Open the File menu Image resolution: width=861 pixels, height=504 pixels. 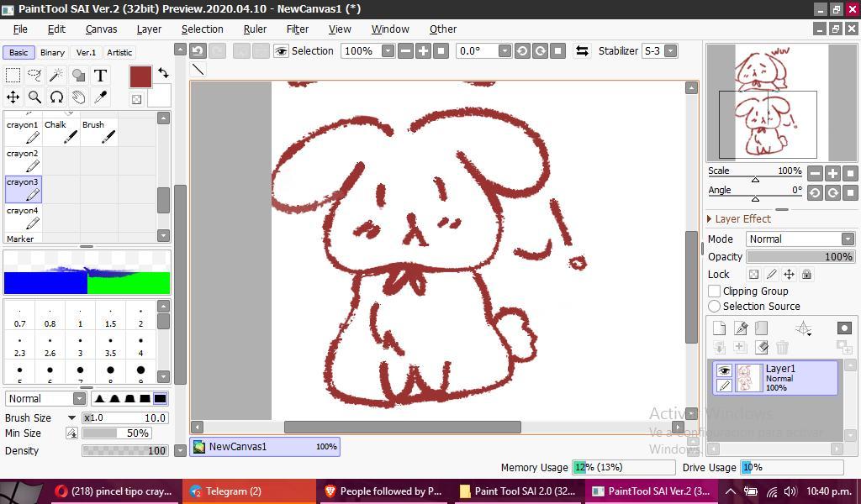[x=20, y=29]
